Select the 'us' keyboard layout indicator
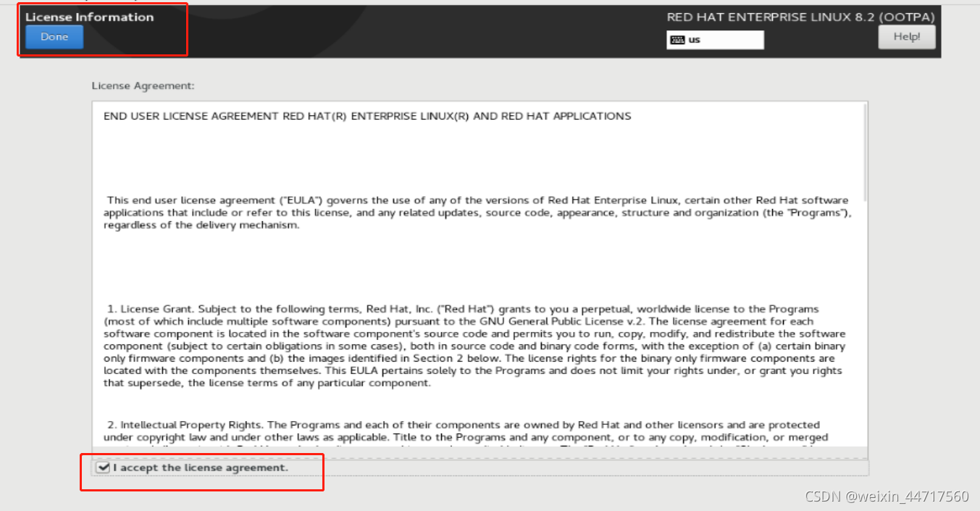The height and width of the screenshot is (511, 980). click(715, 40)
